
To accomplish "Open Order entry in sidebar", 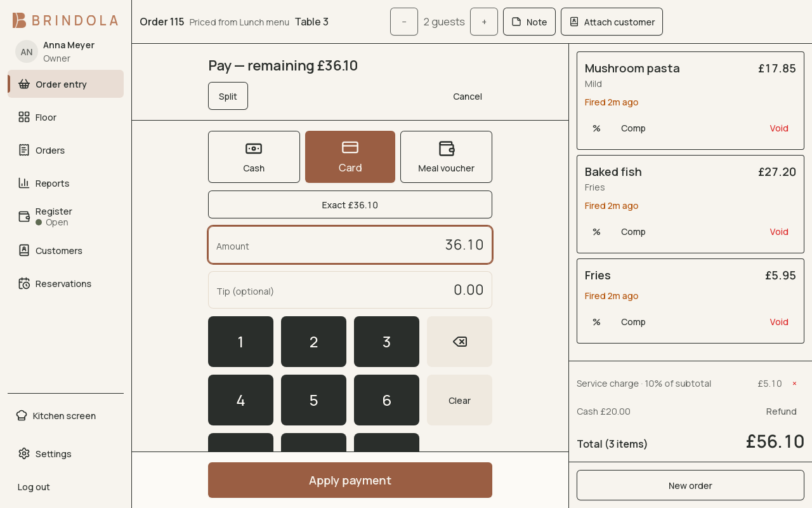I will click(65, 84).
